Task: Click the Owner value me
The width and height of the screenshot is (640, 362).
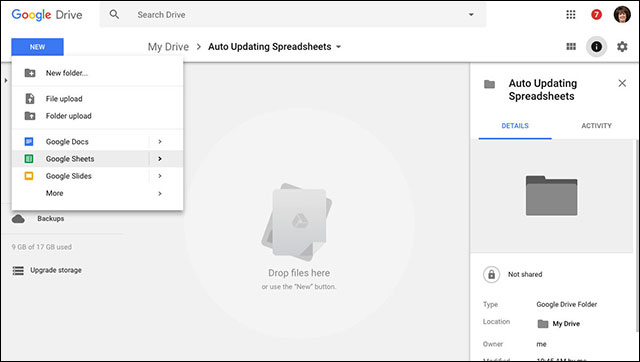Action: (541, 344)
